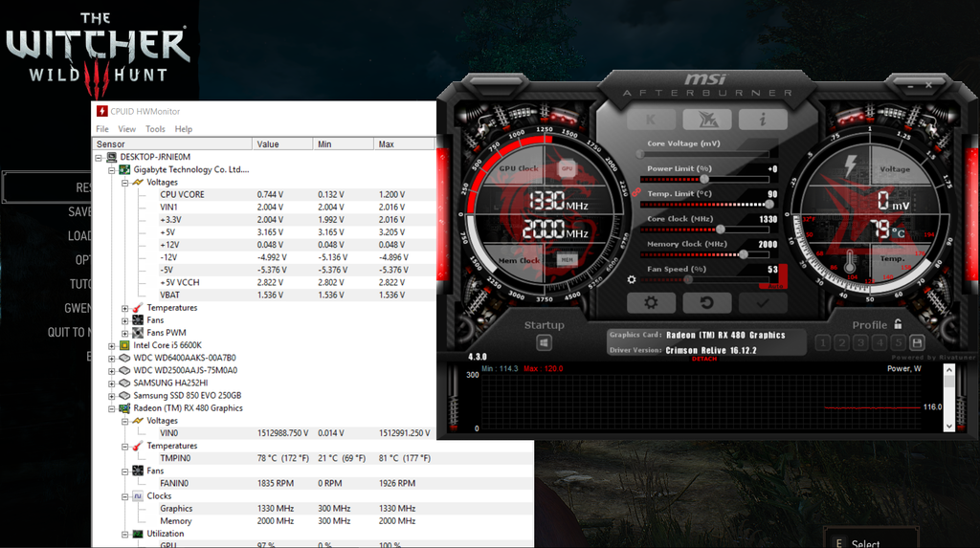Apply Afterburner settings with checkmark button
Screen dimensions: 980x548
pyautogui.click(x=763, y=302)
